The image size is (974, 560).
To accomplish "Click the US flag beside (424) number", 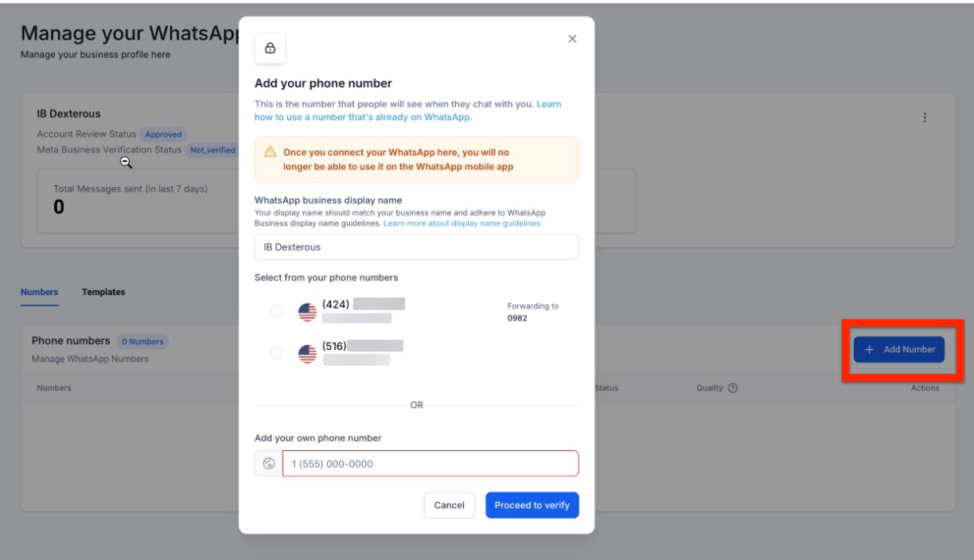I will [x=307, y=312].
